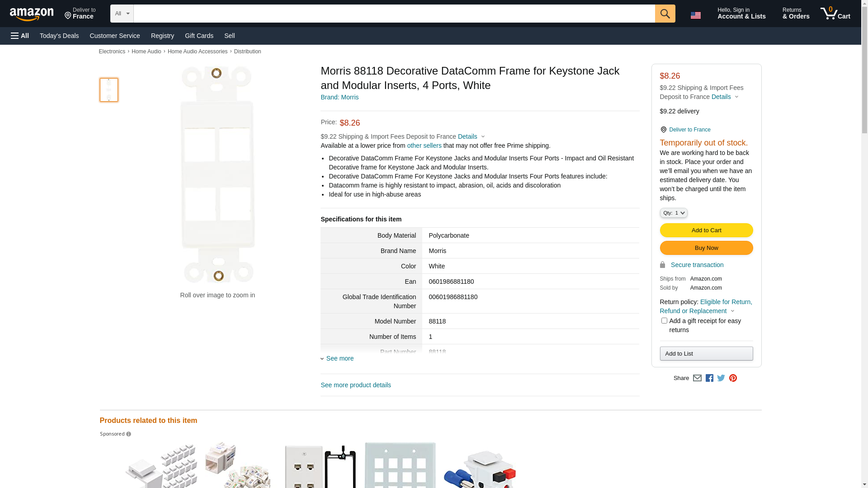Image resolution: width=868 pixels, height=488 pixels.
Task: Click the Buy Now button
Action: click(706, 248)
